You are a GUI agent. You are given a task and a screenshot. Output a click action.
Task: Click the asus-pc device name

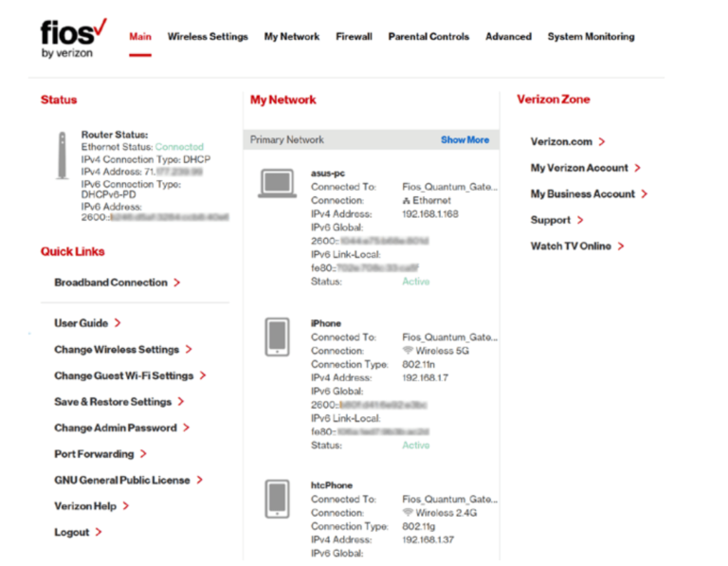328,173
